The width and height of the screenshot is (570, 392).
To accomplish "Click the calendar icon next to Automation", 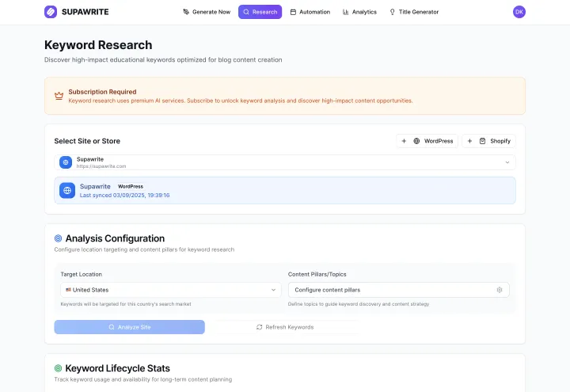I will (293, 12).
